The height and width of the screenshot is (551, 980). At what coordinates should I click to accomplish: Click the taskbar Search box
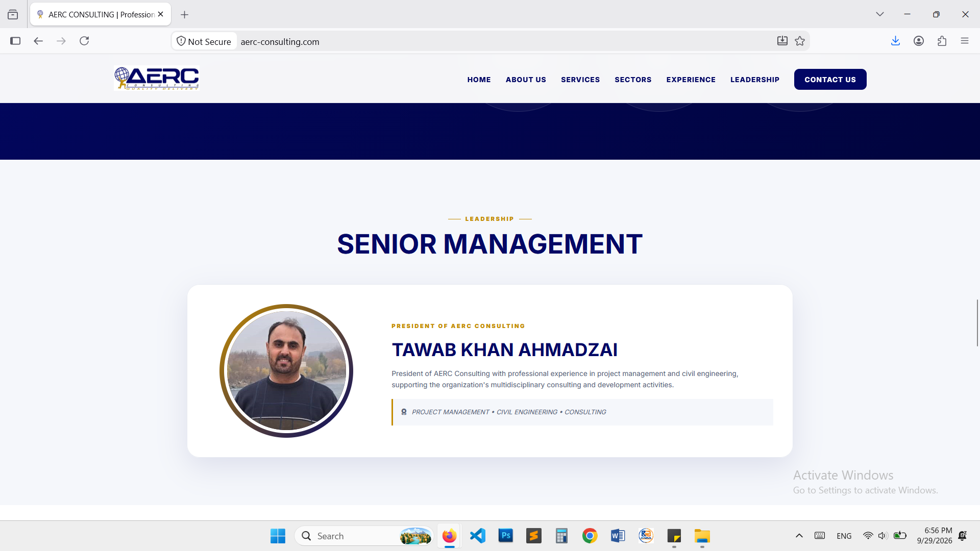(364, 536)
